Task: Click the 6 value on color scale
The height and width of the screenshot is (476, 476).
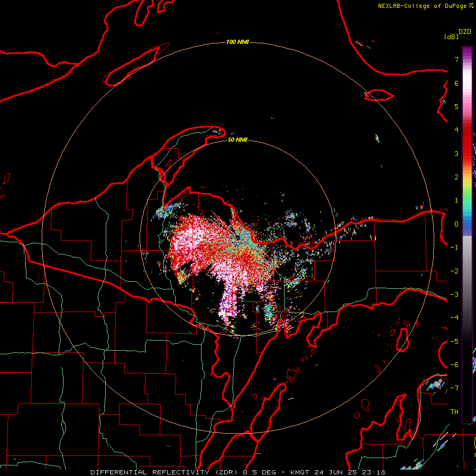Action: point(456,83)
